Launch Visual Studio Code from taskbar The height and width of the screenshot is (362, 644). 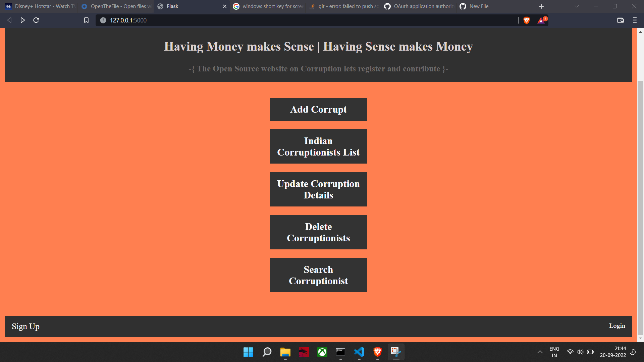359,352
